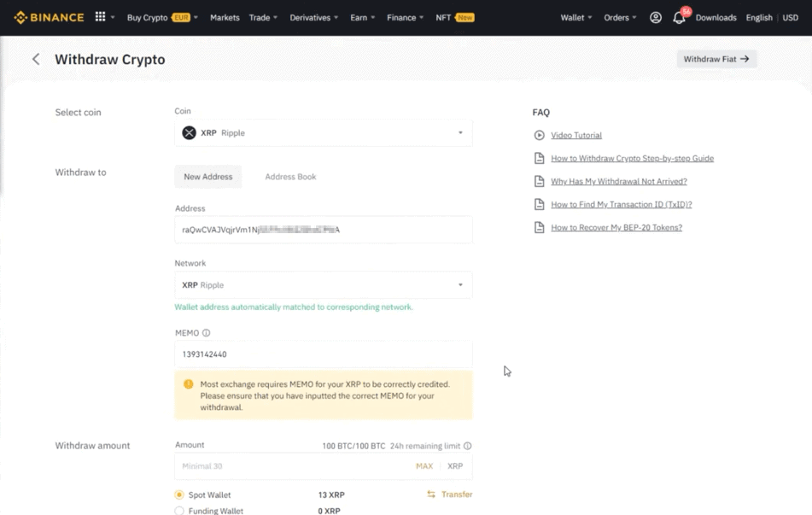
Task: Click the Video Tutorial play icon
Action: (539, 135)
